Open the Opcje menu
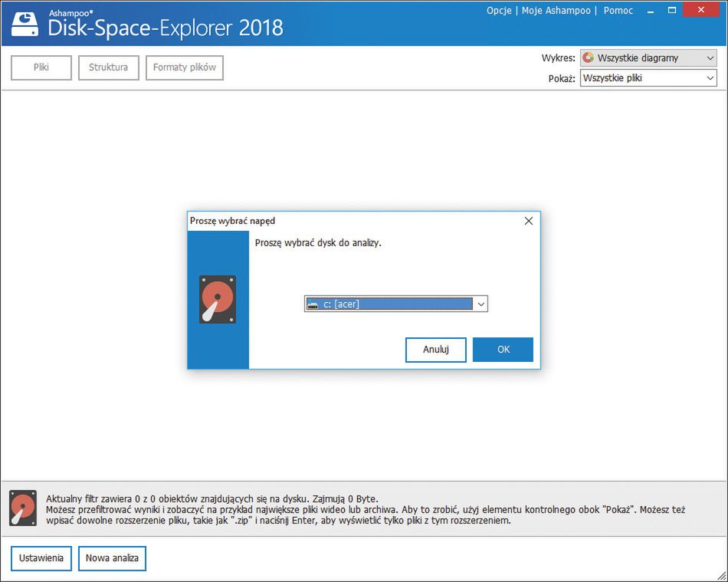Screen dimensions: 728x582 click(x=499, y=11)
